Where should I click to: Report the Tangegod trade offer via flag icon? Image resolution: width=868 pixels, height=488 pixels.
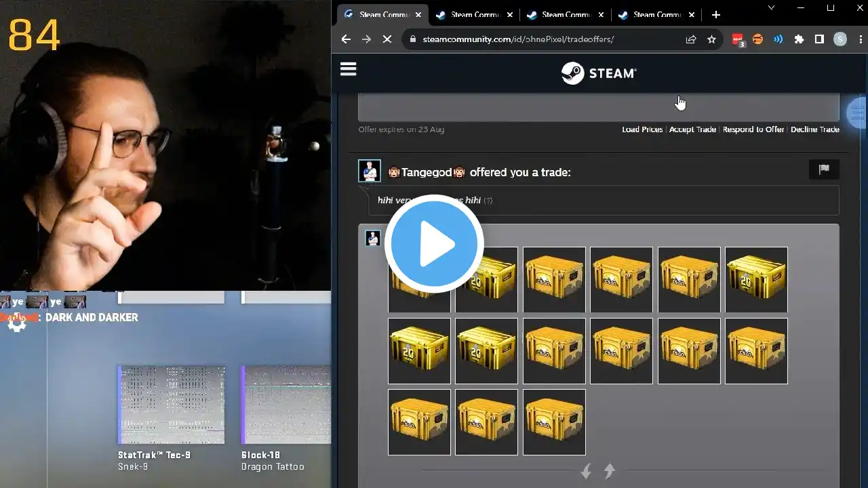tap(824, 169)
